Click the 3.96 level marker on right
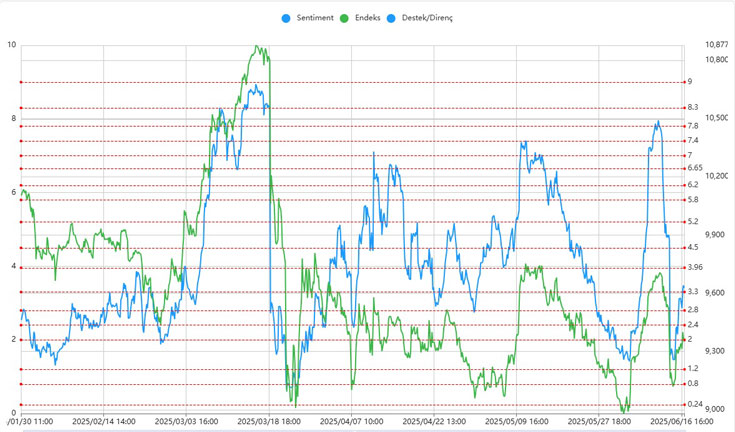 693,267
